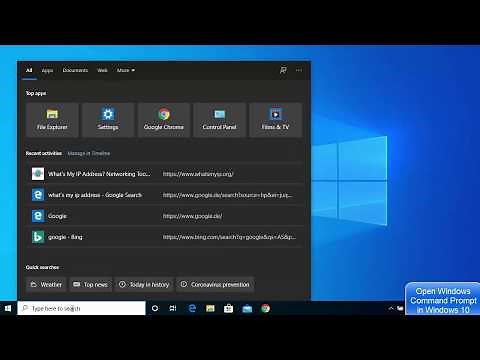The image size is (480, 360).
Task: Click the whatismyip site icon in recent activities
Action: 38,174
